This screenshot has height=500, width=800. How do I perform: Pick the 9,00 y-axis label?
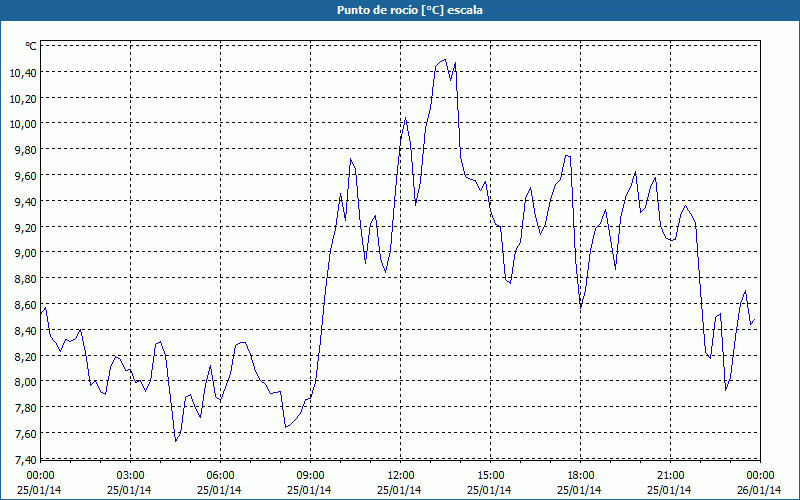[x=26, y=254]
